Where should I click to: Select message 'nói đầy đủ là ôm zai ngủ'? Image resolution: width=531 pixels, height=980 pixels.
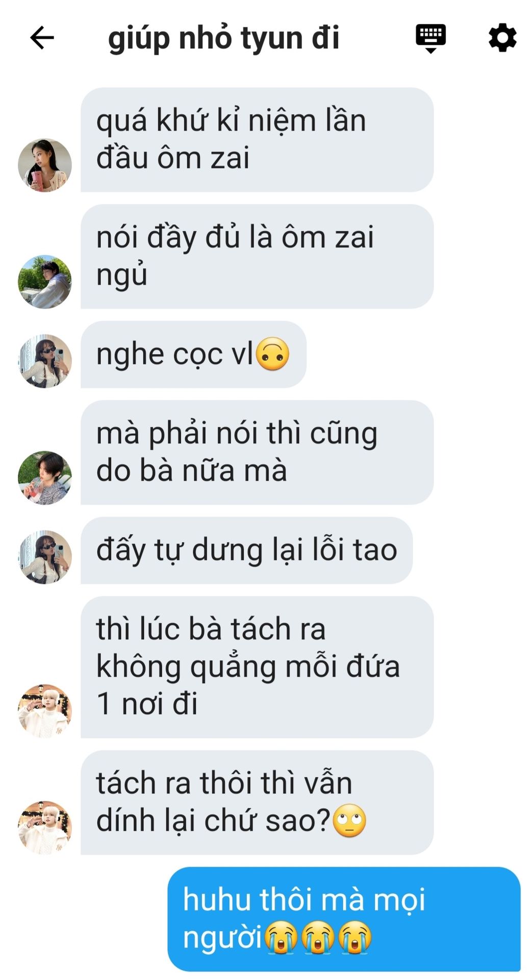tap(257, 256)
